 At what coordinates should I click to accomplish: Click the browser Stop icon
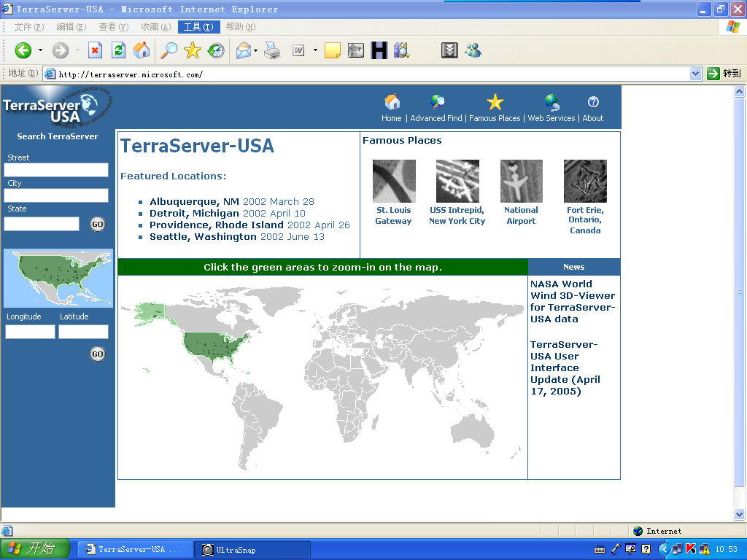(x=95, y=50)
